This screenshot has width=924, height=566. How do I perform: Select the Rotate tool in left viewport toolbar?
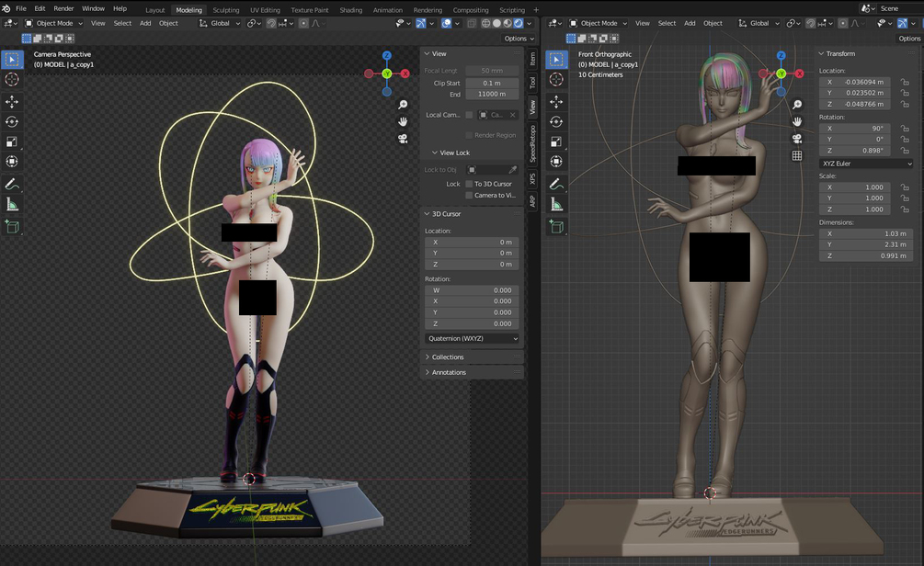12,122
